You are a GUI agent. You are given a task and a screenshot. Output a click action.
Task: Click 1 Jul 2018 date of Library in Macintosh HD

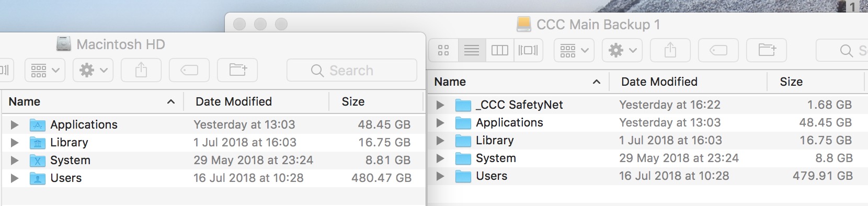[245, 142]
